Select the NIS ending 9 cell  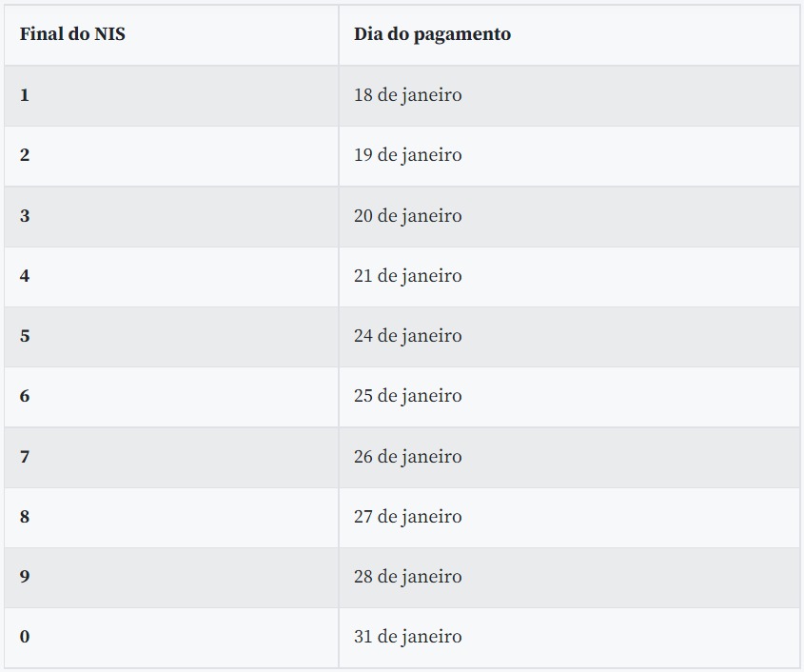tap(25, 577)
